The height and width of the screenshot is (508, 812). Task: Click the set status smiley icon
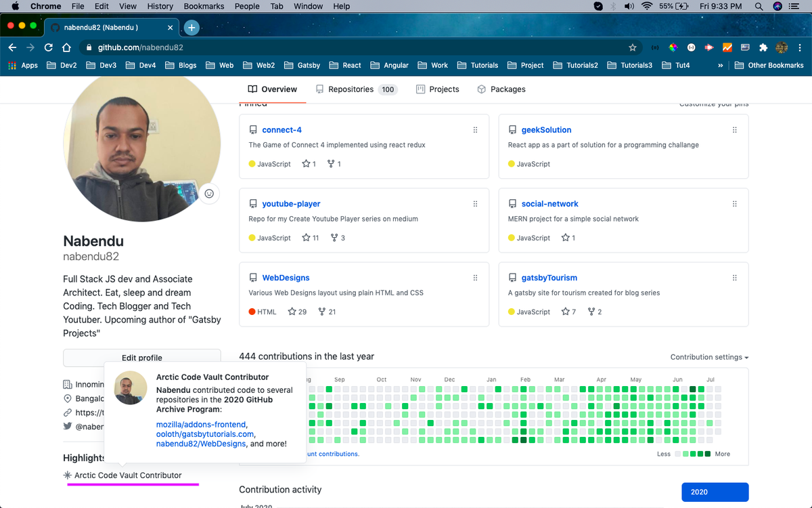point(209,194)
